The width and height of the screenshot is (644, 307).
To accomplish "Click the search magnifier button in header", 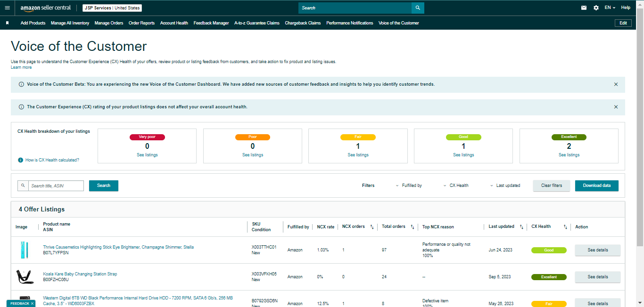I will [x=418, y=8].
